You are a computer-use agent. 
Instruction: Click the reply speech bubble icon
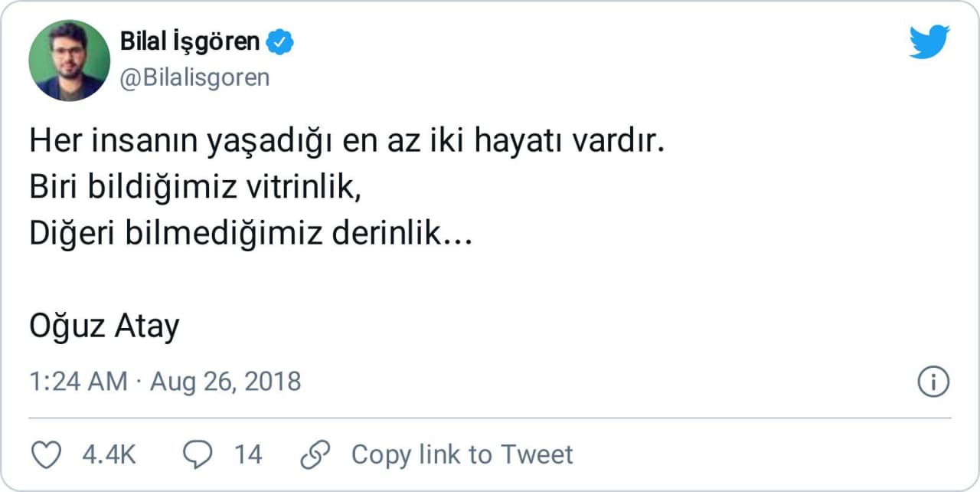coord(198,454)
